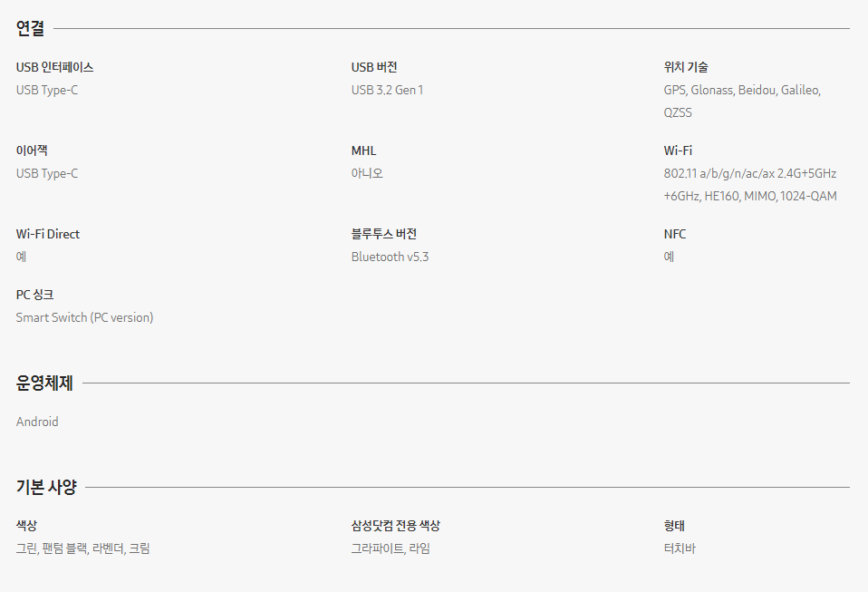Click the 기본 사양 section heading

coord(46,487)
